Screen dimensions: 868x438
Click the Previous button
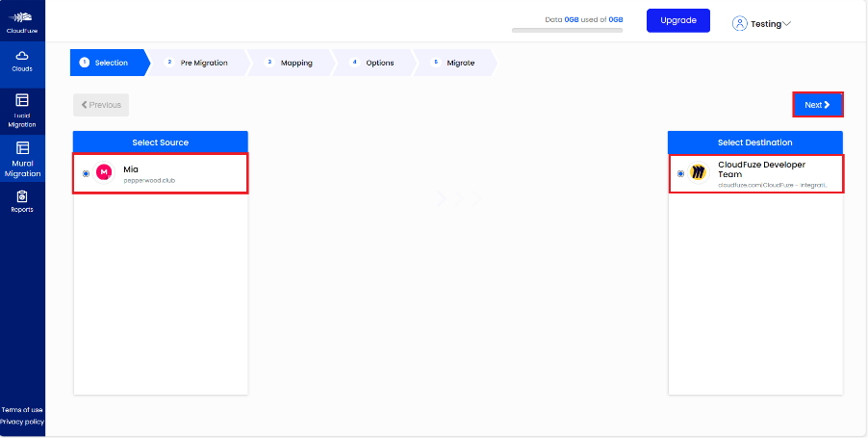101,105
